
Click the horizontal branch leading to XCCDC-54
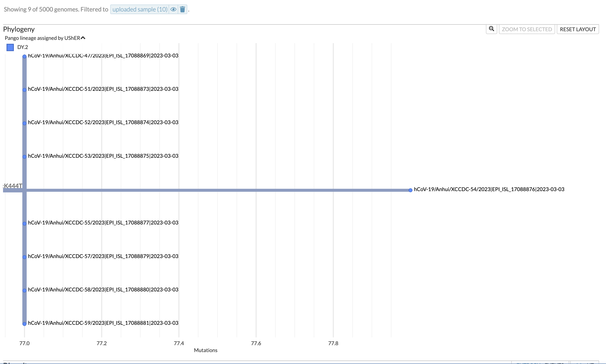point(216,190)
